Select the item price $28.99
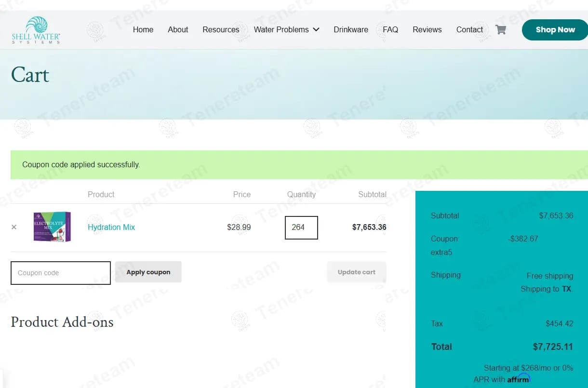 click(239, 227)
